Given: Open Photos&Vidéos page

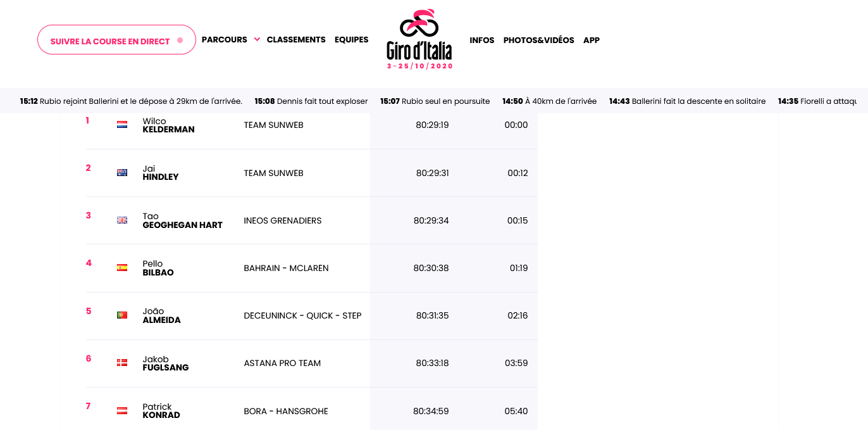Looking at the screenshot, I should pos(538,41).
